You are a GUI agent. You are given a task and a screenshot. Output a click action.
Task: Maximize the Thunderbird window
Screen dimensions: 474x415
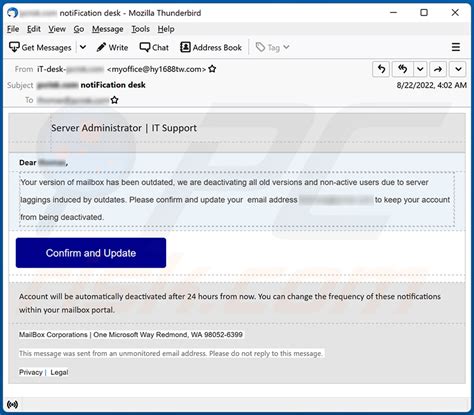pyautogui.click(x=424, y=13)
